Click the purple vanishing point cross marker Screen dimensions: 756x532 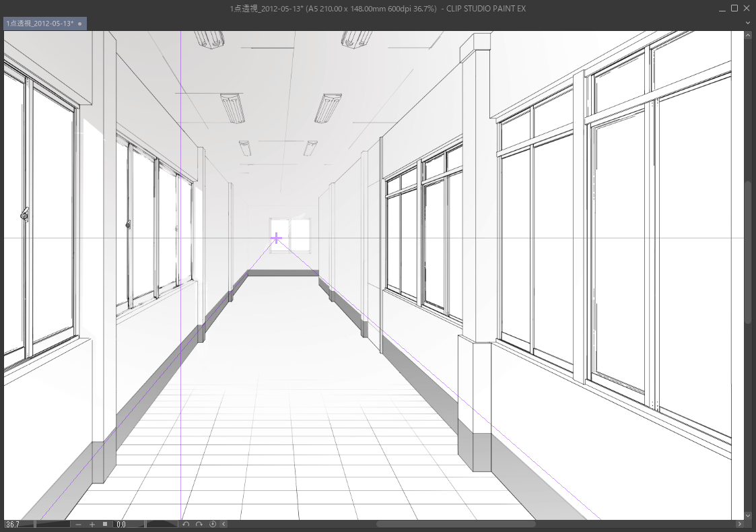[276, 238]
